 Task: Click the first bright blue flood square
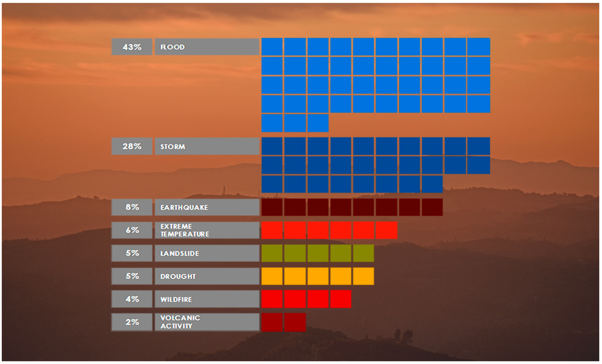(272, 47)
